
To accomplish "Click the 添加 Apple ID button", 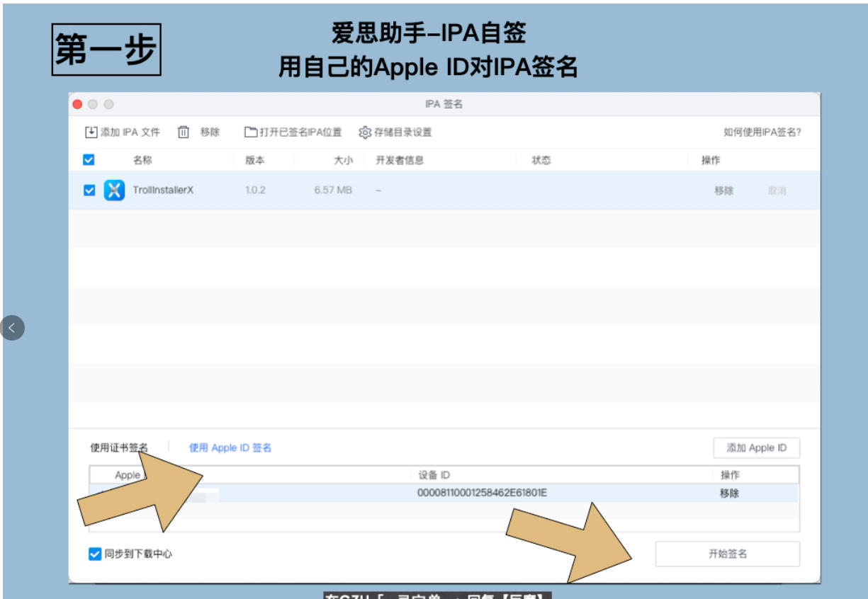I will [x=757, y=448].
